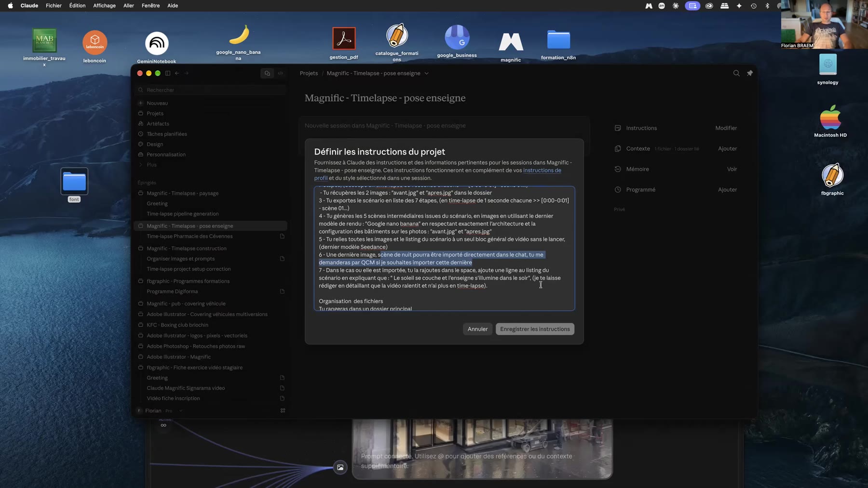
Task: Open the formation_n8n folder
Action: pos(558,44)
